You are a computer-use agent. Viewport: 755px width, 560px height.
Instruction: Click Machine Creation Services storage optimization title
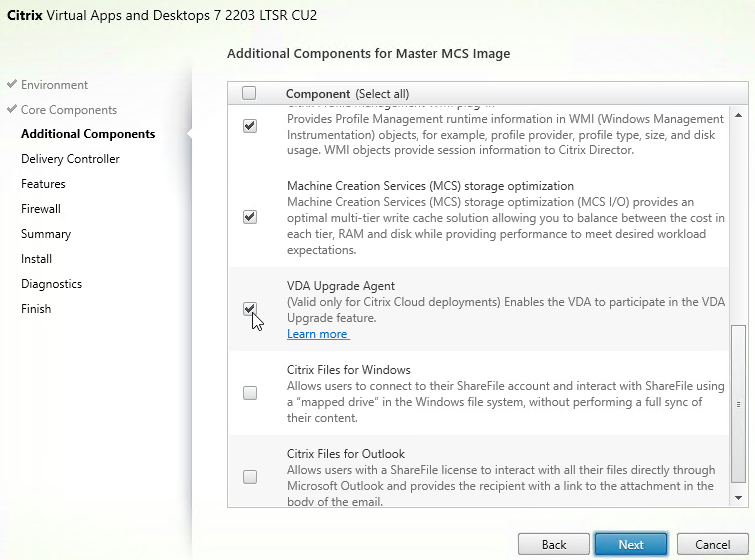click(430, 186)
